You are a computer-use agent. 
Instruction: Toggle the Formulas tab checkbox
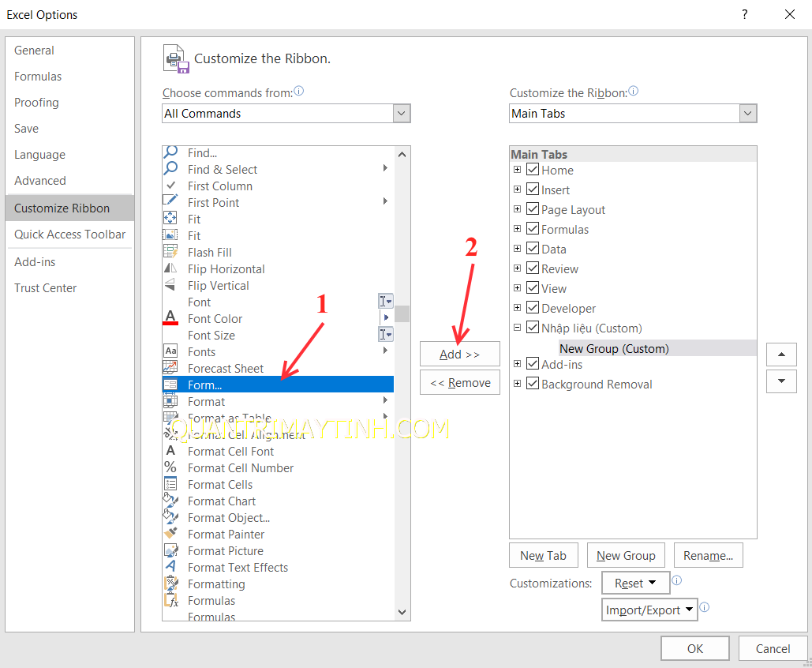tap(533, 228)
